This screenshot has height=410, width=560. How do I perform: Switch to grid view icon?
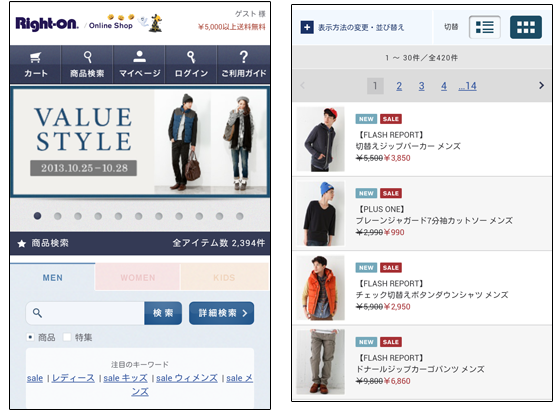(x=526, y=27)
